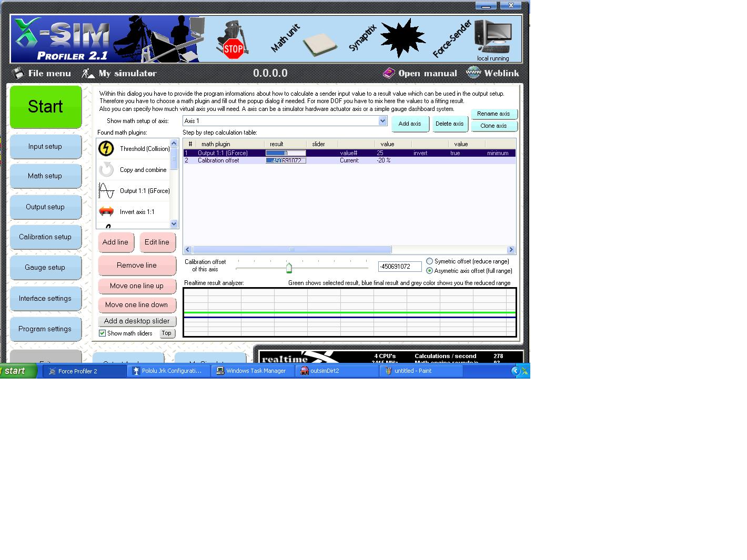Open Interface settings page
Image resolution: width=747 pixels, height=560 pixels.
coord(45,299)
